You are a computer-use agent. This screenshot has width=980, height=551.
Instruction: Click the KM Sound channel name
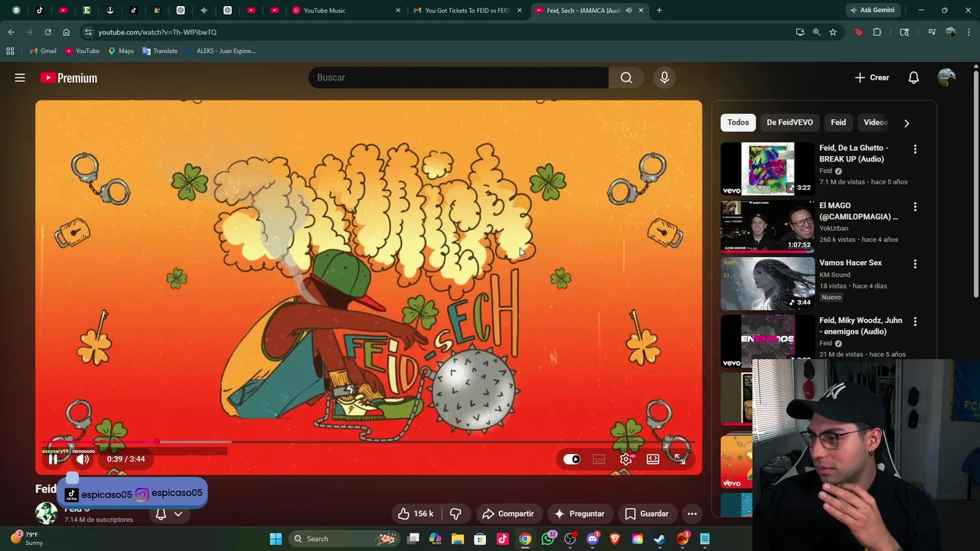pyautogui.click(x=835, y=274)
